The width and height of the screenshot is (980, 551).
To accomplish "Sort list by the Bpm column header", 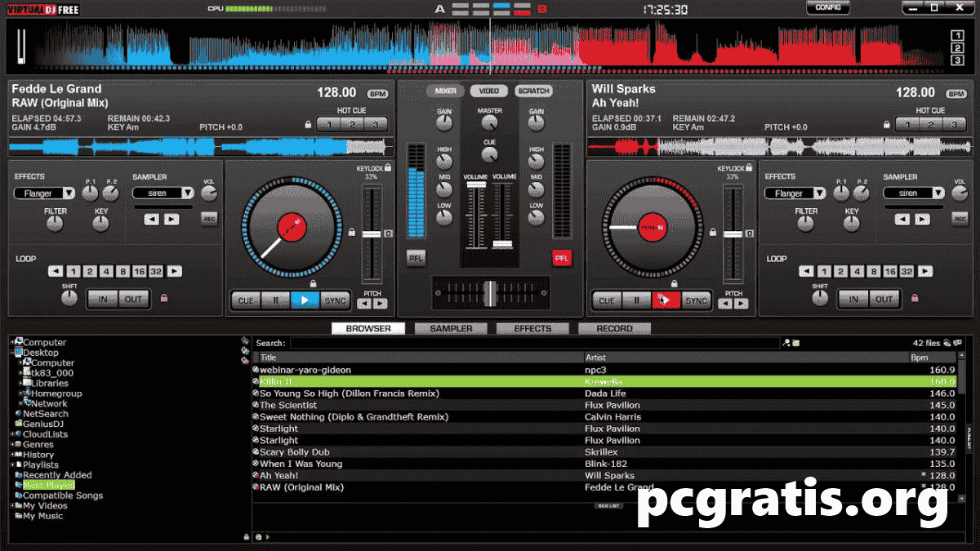I will click(932, 358).
